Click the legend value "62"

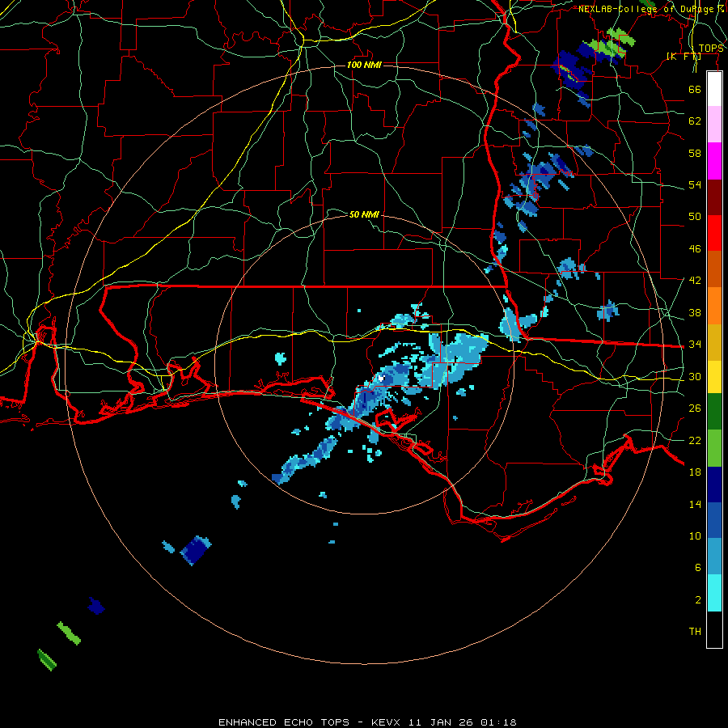click(x=695, y=121)
